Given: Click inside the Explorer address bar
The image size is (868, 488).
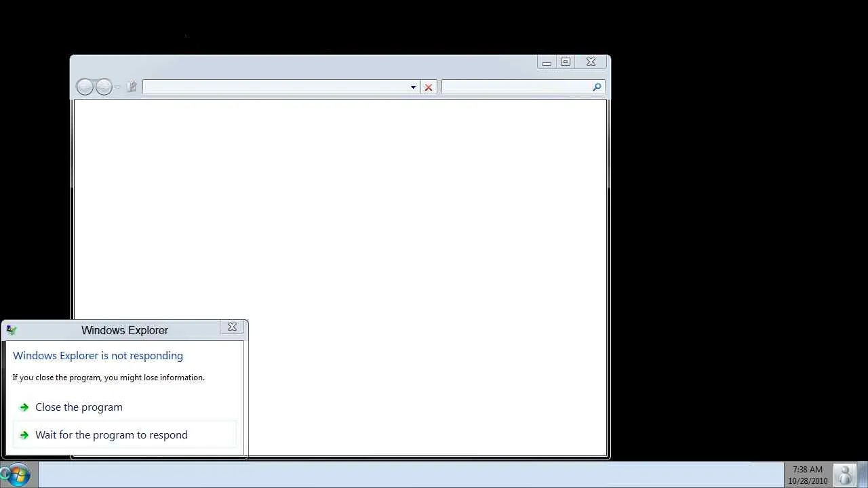Looking at the screenshot, I should 275,87.
